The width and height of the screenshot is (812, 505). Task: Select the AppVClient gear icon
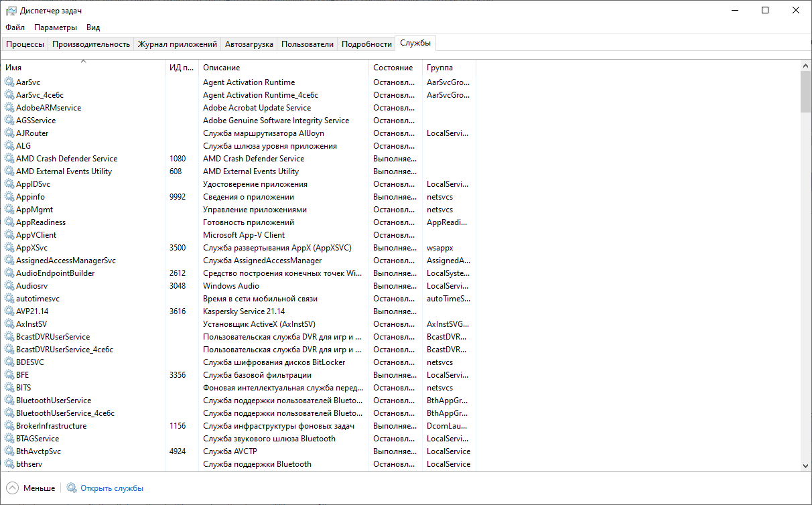click(x=9, y=235)
